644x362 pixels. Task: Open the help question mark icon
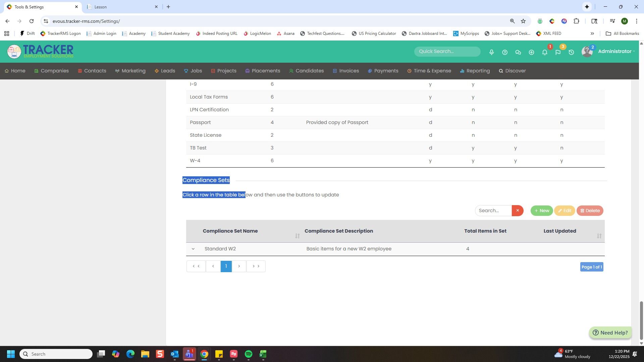point(504,52)
